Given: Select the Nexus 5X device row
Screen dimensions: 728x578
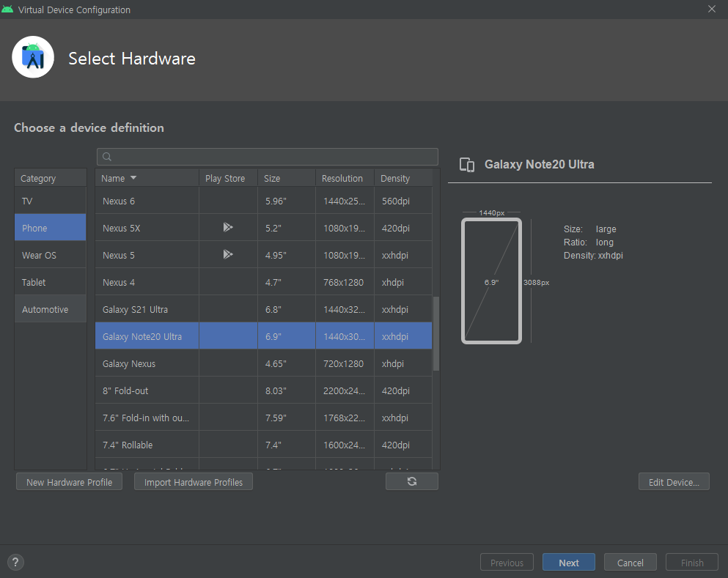Looking at the screenshot, I should click(x=263, y=228).
